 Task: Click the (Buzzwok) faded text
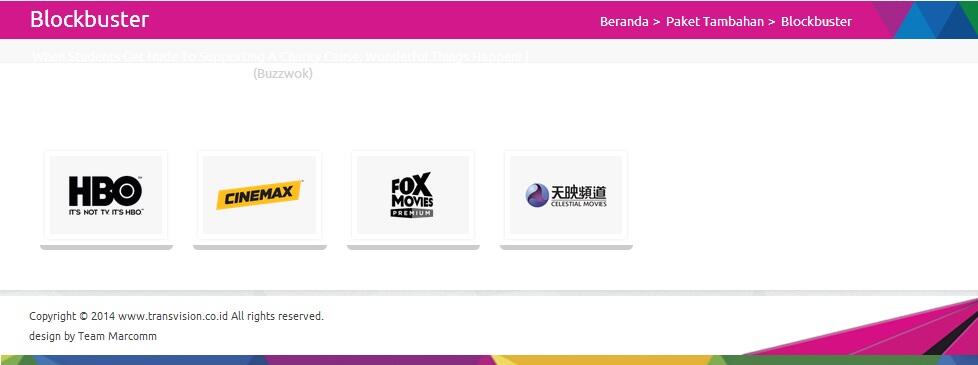[283, 74]
